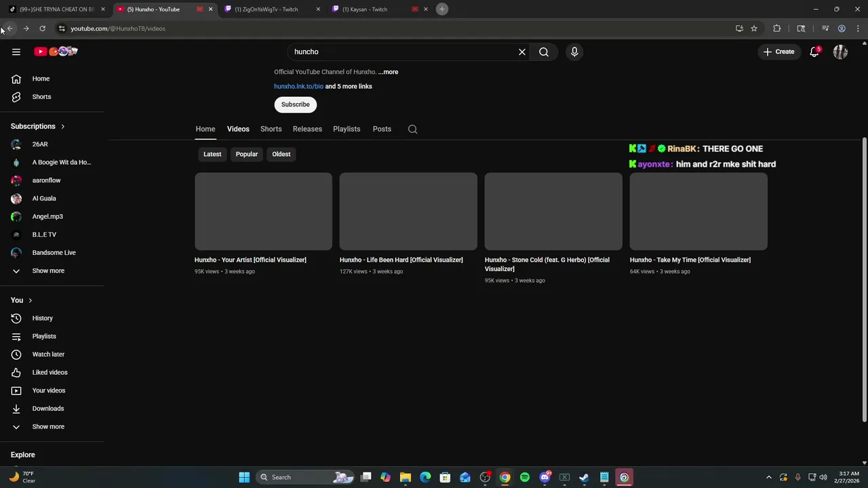The width and height of the screenshot is (868, 488).
Task: Open 'Take My Time' visualizer thumbnail
Action: coord(698,211)
